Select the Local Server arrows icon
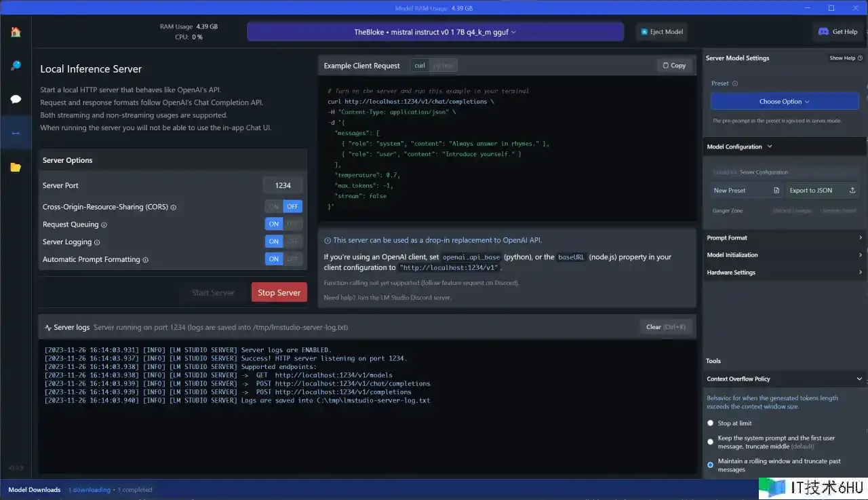 tap(16, 133)
